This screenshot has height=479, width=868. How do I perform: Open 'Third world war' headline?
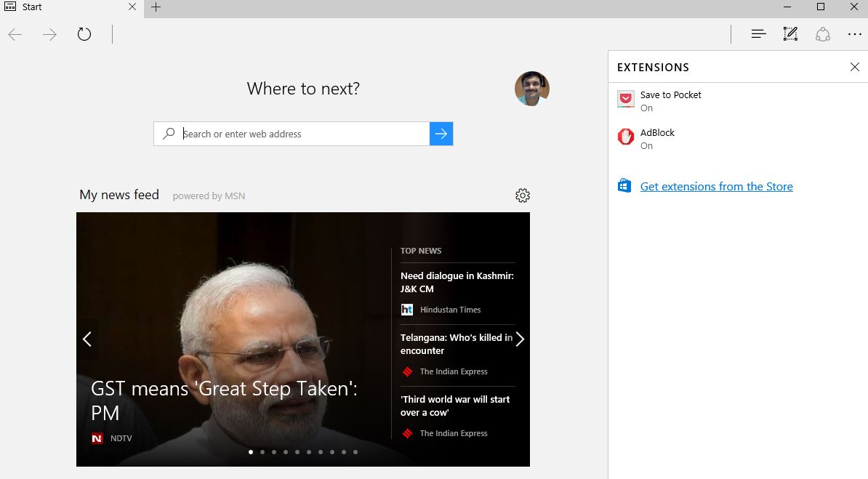(455, 406)
